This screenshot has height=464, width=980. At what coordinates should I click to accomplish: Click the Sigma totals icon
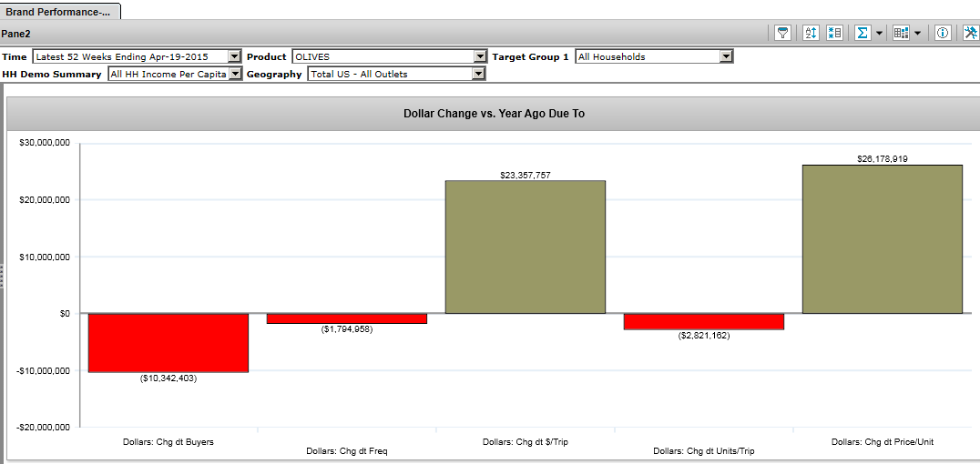862,33
